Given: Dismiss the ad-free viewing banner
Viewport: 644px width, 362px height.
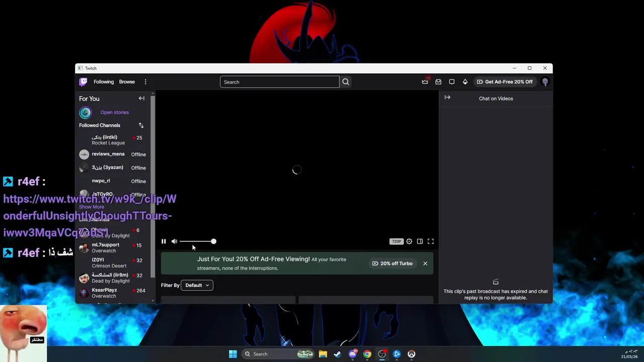Looking at the screenshot, I should pos(425,263).
